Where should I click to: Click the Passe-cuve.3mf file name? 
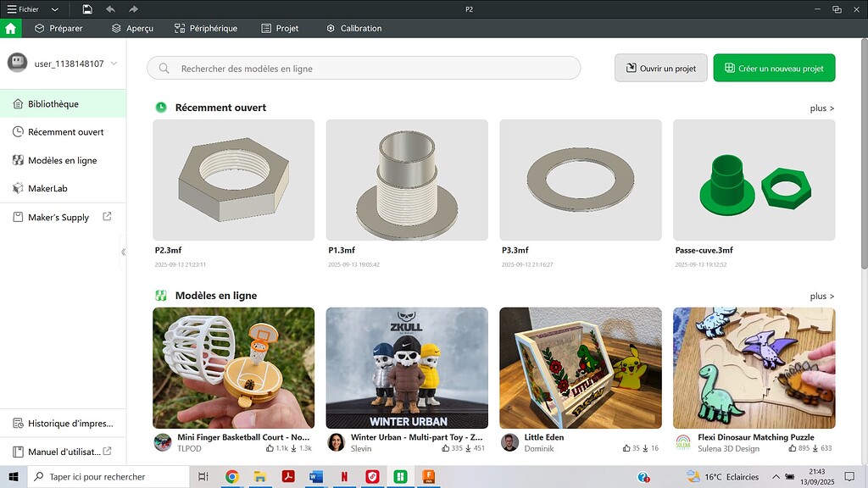(x=704, y=250)
